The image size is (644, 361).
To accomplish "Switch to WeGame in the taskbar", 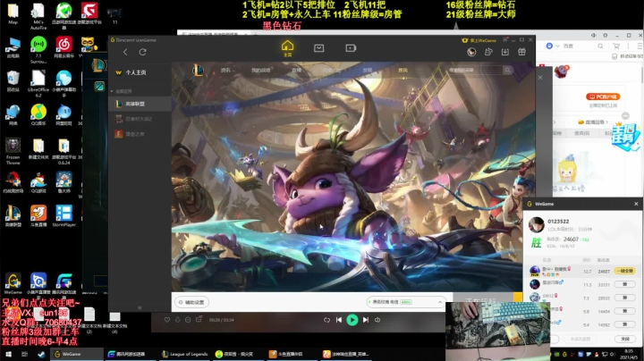I will point(76,354).
